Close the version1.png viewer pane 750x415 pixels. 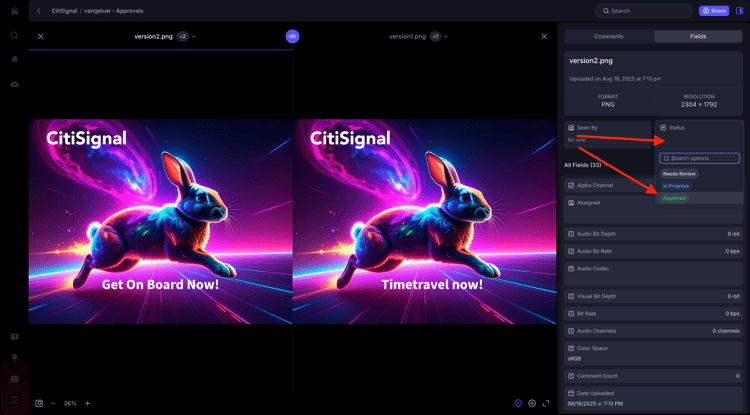click(544, 36)
